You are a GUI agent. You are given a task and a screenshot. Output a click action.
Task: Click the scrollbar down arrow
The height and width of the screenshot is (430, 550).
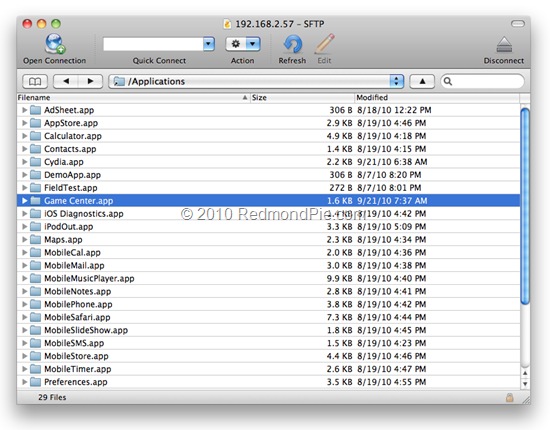click(525, 384)
